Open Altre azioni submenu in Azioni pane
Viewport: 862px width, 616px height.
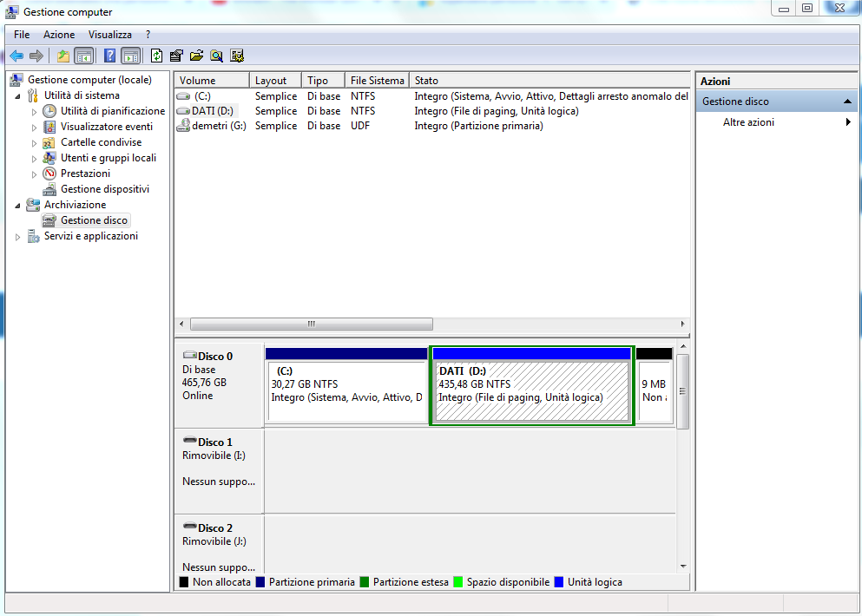pos(748,122)
